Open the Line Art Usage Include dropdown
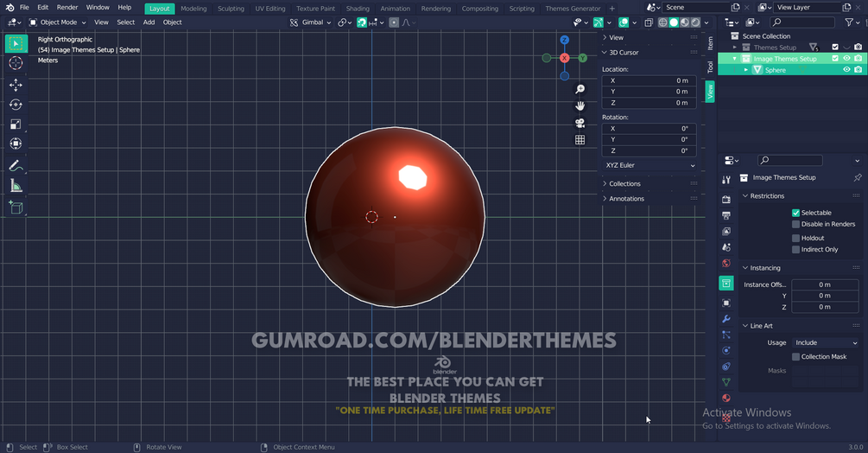The height and width of the screenshot is (453, 868). [x=825, y=343]
